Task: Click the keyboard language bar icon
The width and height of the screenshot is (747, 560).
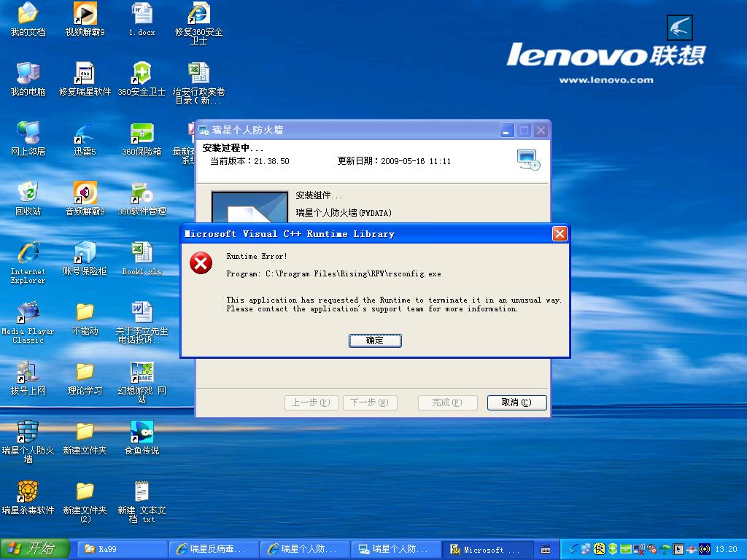Action: 546,550
